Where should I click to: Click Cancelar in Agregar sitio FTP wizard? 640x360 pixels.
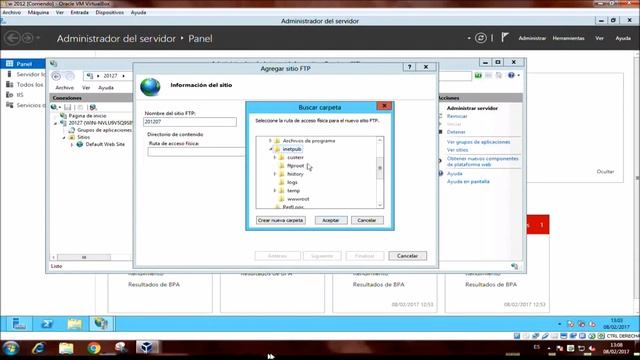point(407,256)
